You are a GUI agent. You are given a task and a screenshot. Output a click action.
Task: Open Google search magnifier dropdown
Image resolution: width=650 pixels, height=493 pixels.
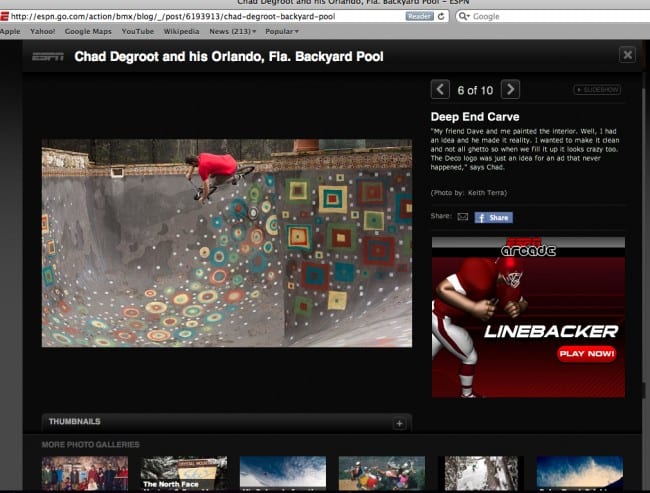coord(463,16)
